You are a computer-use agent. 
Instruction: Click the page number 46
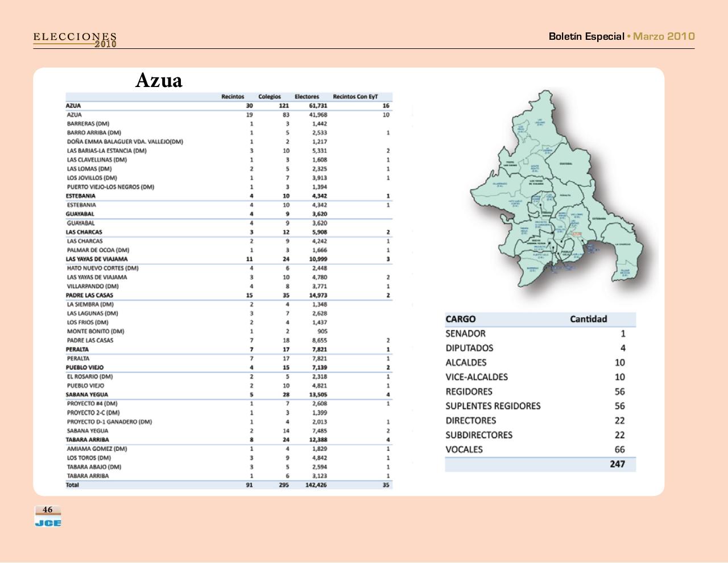[x=48, y=510]
